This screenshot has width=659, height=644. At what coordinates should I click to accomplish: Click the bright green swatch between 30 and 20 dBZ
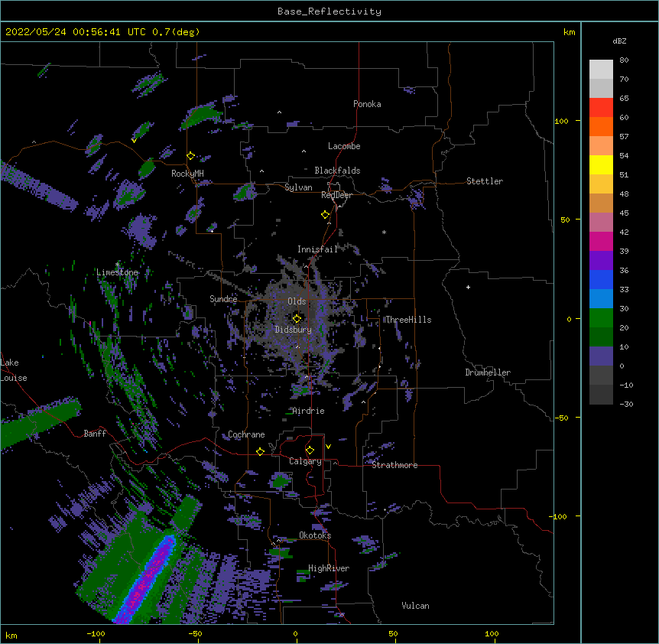pos(601,318)
